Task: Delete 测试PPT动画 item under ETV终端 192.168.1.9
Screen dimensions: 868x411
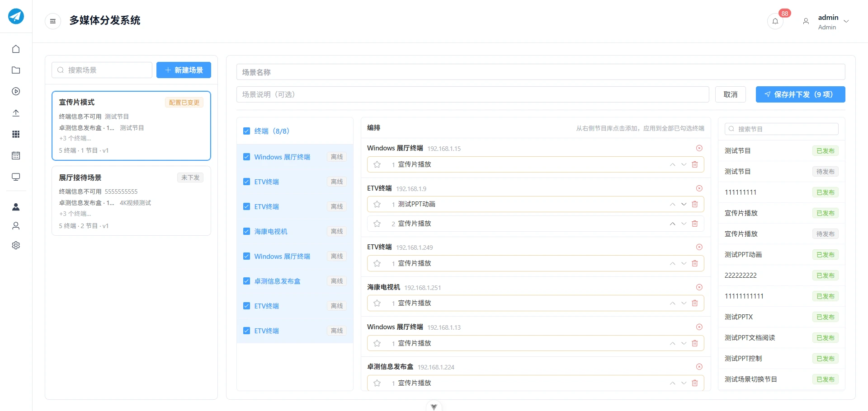Action: pyautogui.click(x=695, y=204)
